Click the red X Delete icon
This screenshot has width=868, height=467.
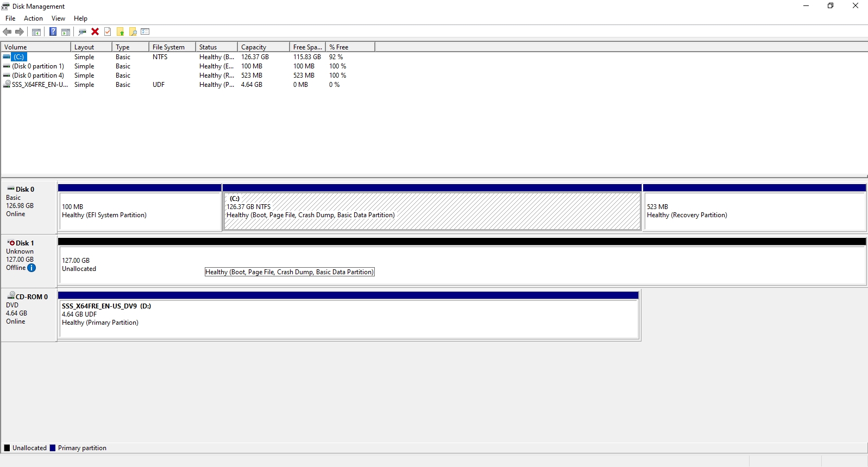95,31
